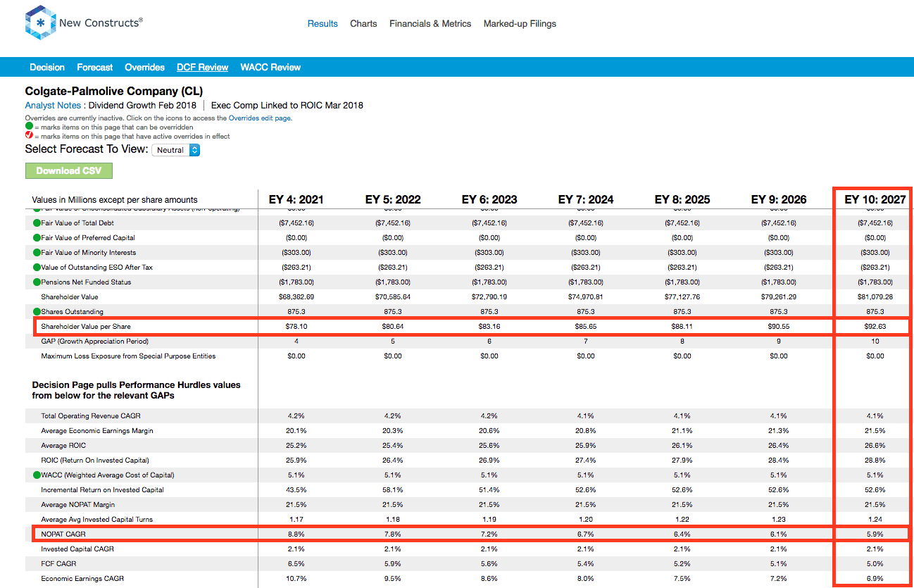Click the 8.8% NOPAT CAGR value

pos(296,534)
